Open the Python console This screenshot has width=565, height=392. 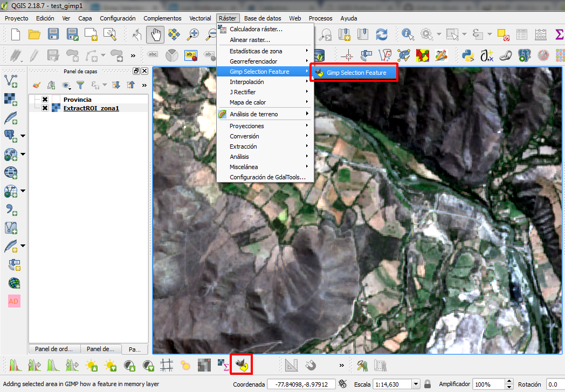(468, 55)
